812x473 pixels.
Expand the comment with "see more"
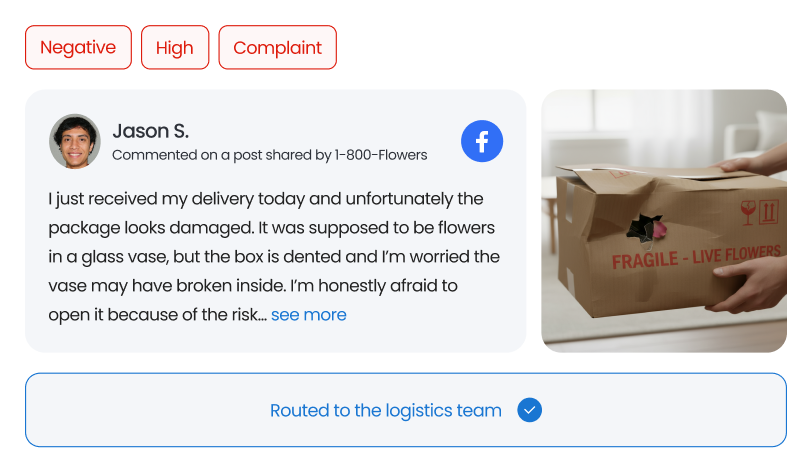tap(308, 315)
